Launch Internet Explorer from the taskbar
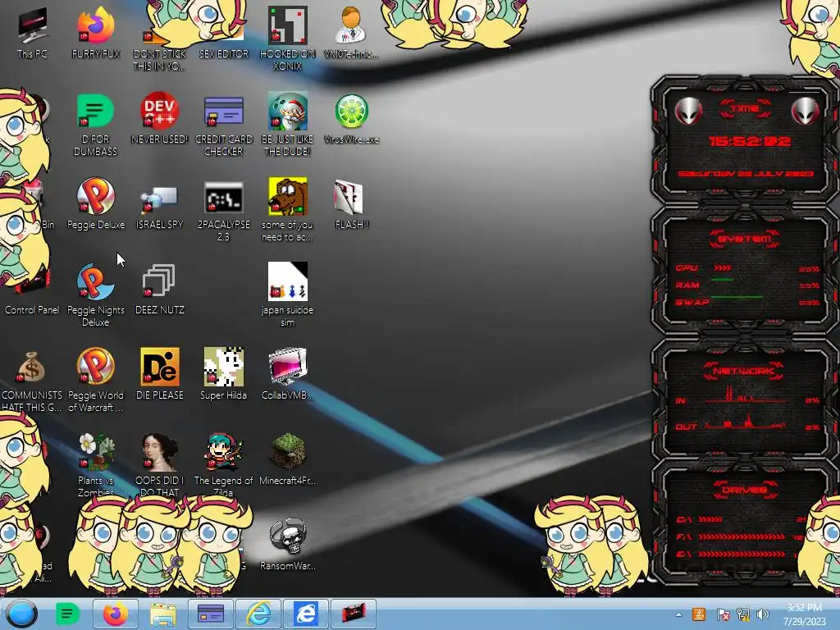The image size is (840, 630). pyautogui.click(x=258, y=614)
